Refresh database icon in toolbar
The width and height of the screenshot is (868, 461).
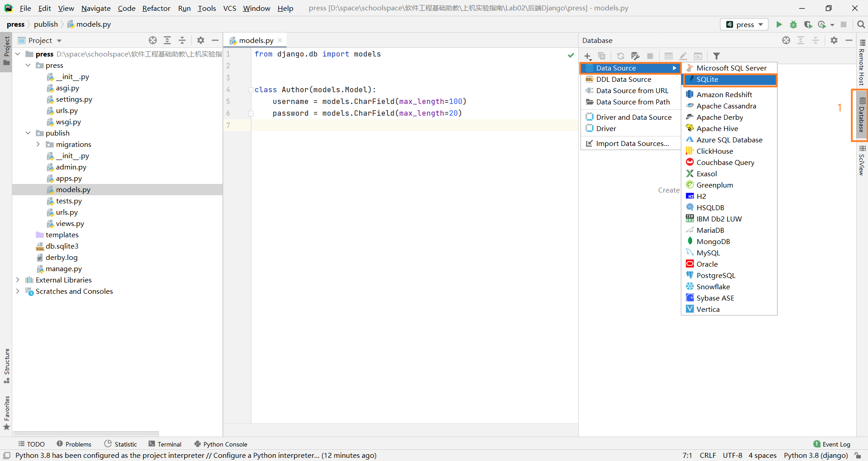(621, 56)
